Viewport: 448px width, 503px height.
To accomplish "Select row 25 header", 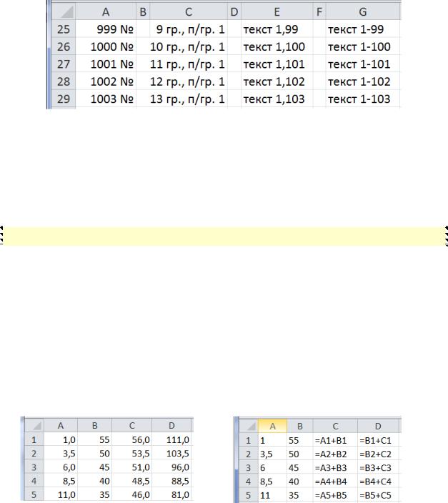I will [x=64, y=29].
